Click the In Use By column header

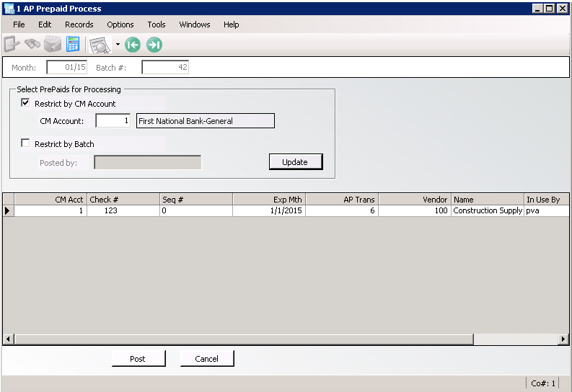click(x=547, y=200)
